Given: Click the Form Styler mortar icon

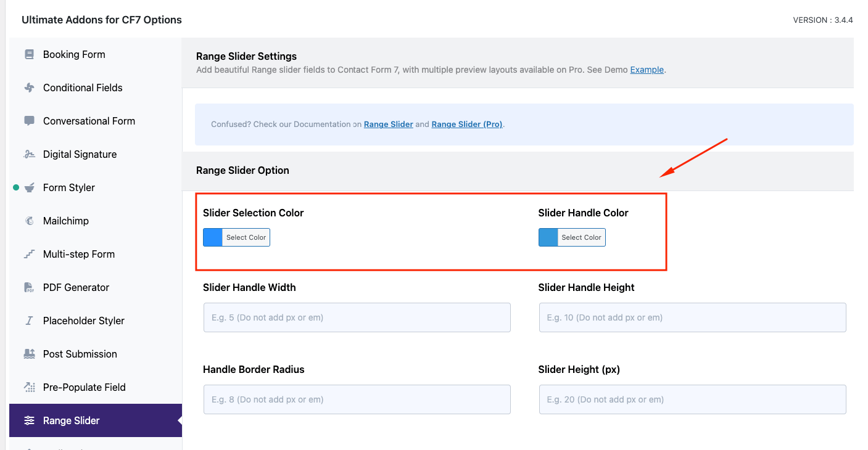Looking at the screenshot, I should tap(29, 187).
